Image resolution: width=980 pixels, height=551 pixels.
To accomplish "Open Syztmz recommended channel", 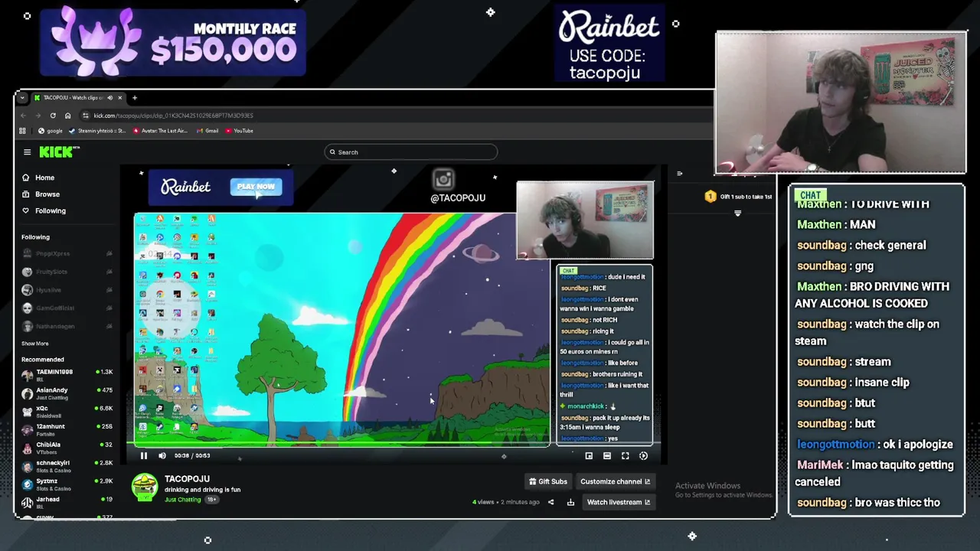I will (67, 484).
